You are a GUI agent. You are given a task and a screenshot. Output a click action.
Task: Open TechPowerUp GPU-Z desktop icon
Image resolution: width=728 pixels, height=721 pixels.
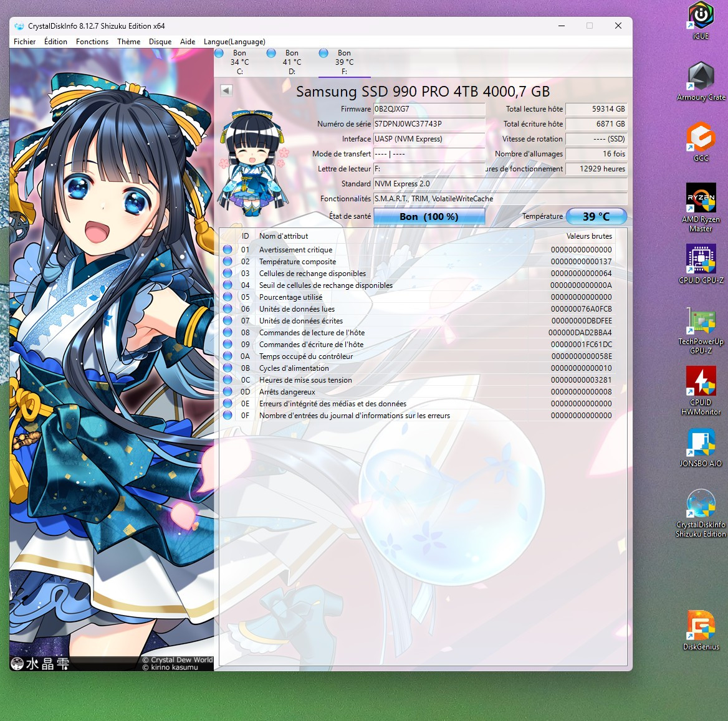(701, 330)
